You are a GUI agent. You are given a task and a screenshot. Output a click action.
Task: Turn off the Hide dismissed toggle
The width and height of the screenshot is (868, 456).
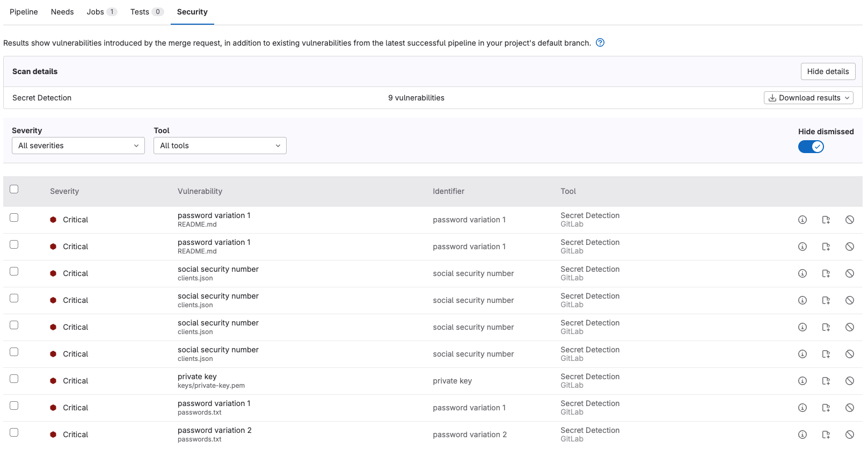pyautogui.click(x=811, y=147)
